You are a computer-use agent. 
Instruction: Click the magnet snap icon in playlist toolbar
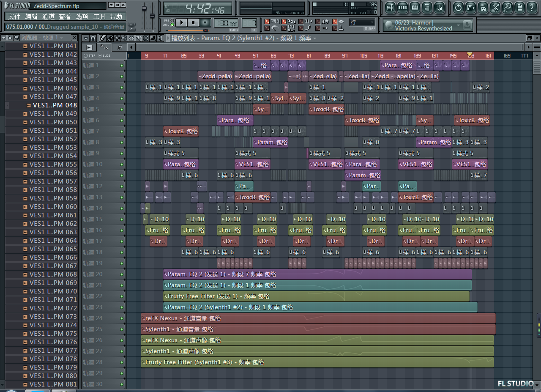coord(93,38)
